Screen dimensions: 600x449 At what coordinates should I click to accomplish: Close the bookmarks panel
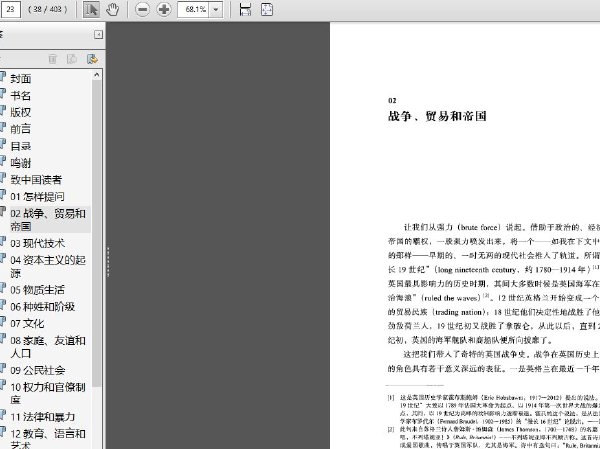(98, 34)
